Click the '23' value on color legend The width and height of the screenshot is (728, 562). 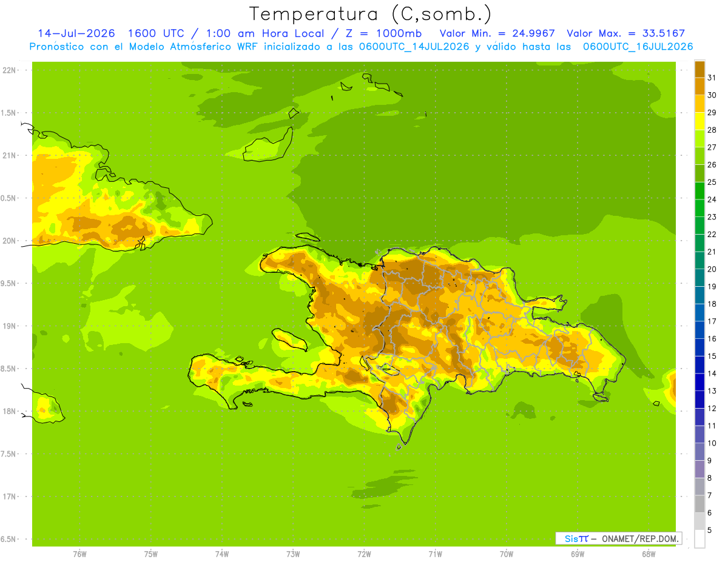point(712,217)
